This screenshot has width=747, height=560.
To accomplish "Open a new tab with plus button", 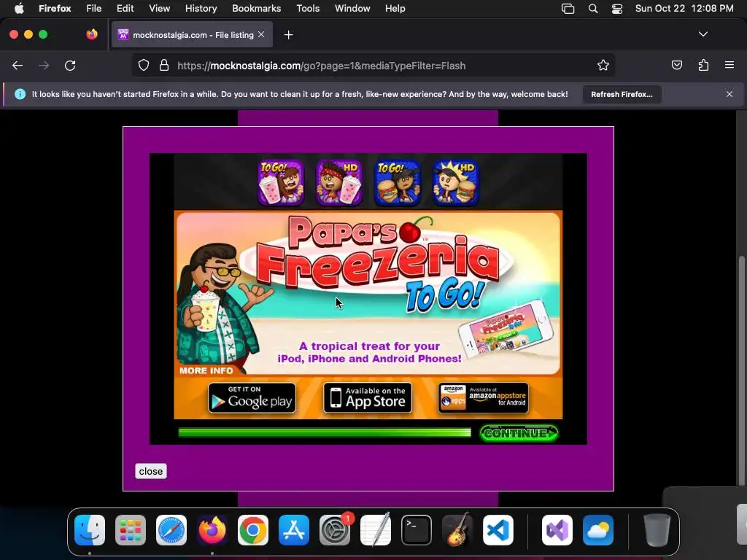I will click(x=288, y=35).
